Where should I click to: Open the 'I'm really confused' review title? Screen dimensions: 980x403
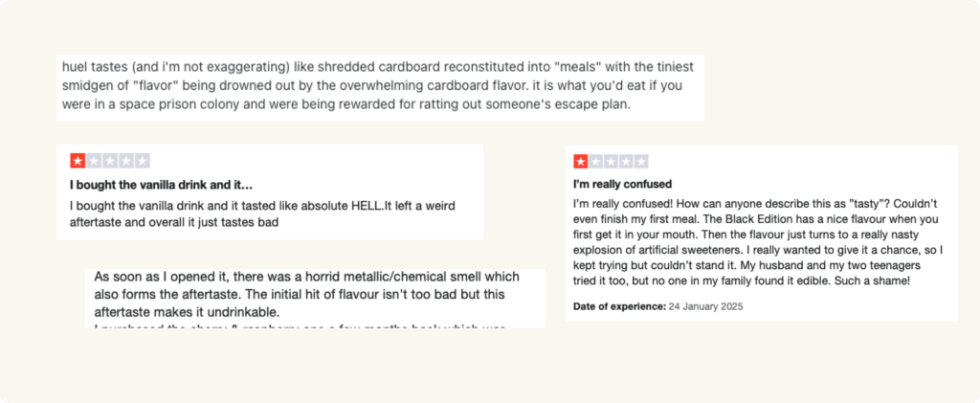click(x=622, y=185)
